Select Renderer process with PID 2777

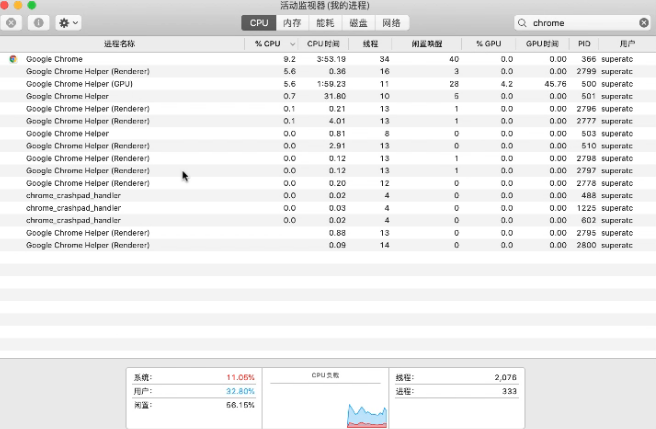tap(328, 121)
